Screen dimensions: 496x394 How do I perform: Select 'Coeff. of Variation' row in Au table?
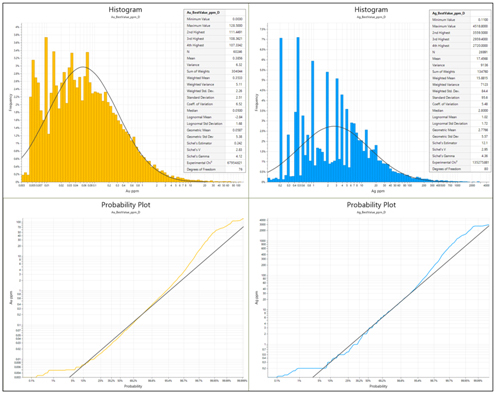click(215, 104)
